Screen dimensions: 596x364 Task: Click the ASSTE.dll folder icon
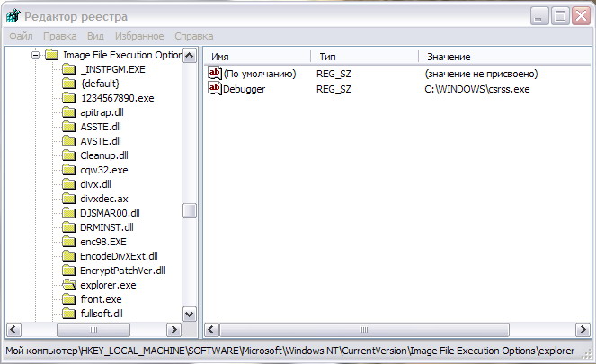coord(69,127)
